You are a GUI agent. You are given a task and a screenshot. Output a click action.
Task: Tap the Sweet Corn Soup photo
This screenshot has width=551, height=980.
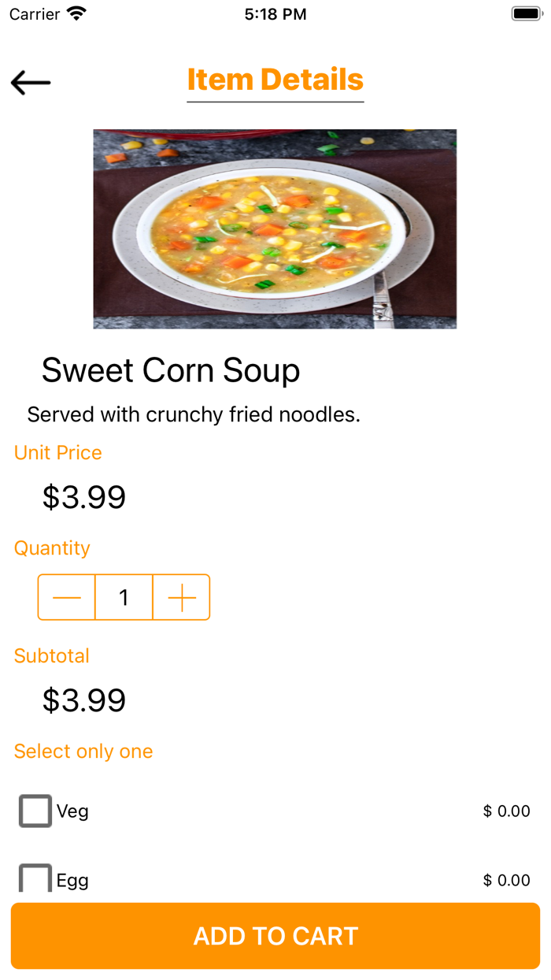[275, 228]
